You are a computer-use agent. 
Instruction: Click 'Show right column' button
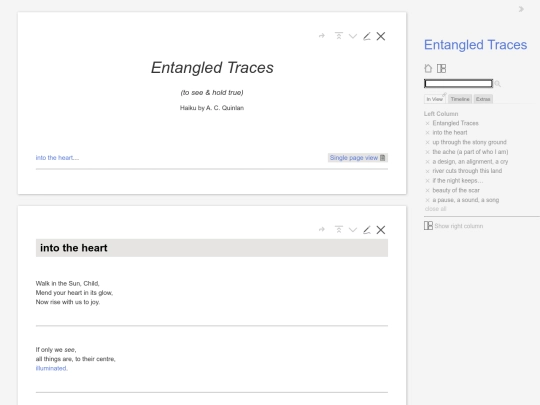pyautogui.click(x=454, y=226)
